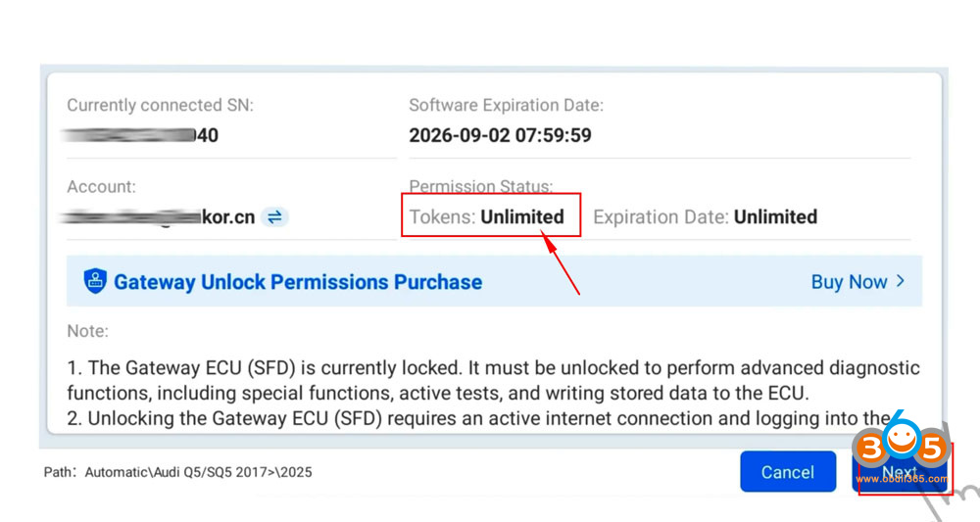This screenshot has height=522, width=980.
Task: Click the Permission Status label
Action: point(481,186)
